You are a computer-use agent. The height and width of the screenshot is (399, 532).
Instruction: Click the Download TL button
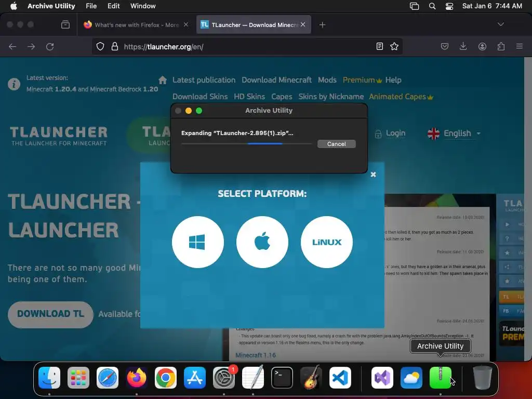click(x=50, y=314)
